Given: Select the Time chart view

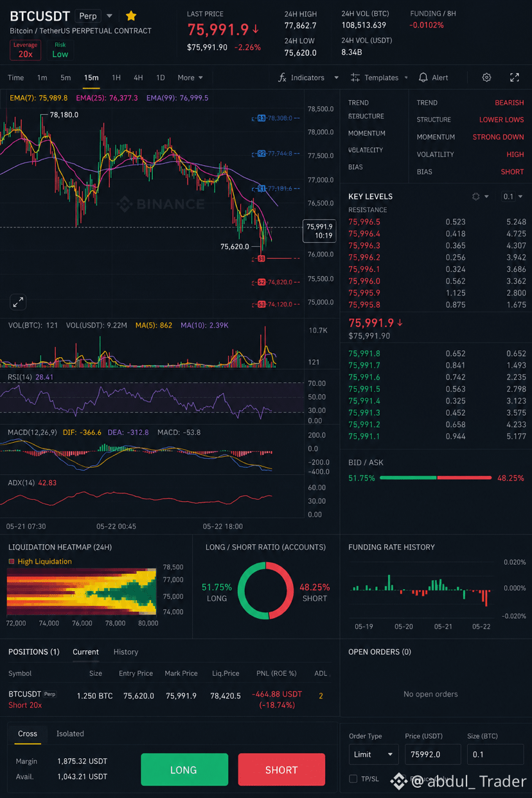Looking at the screenshot, I should (x=15, y=78).
